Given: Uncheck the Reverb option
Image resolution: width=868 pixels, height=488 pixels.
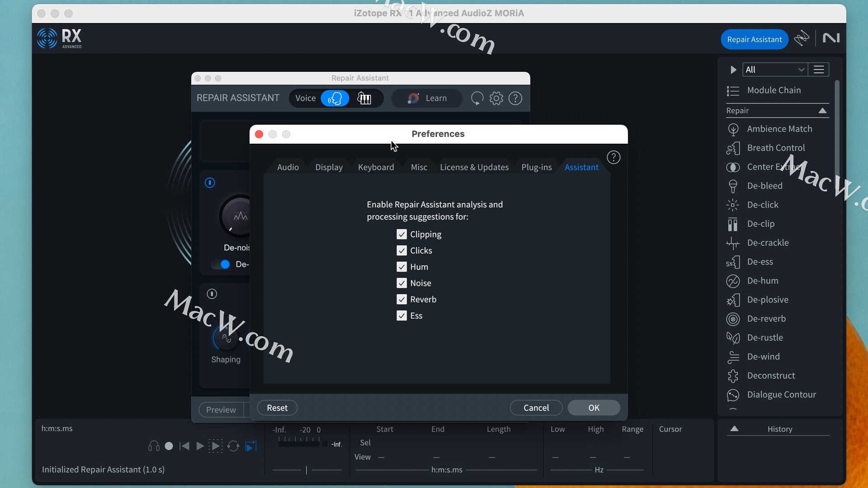Looking at the screenshot, I should (401, 300).
